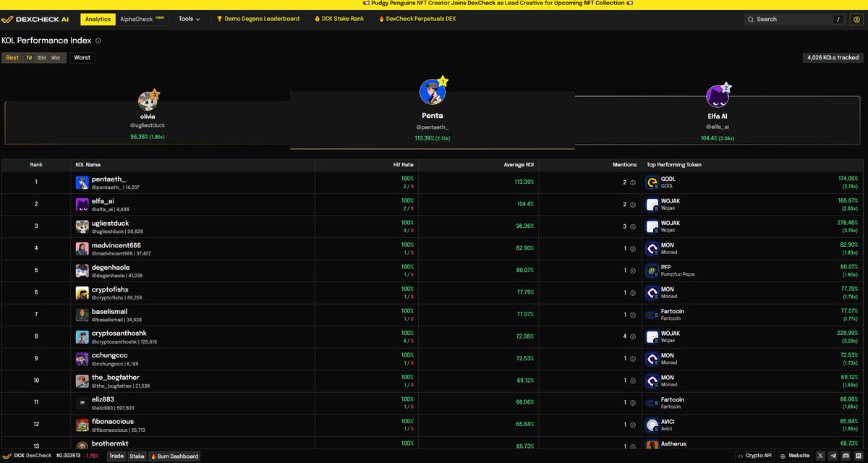
Task: Click the Search input field
Action: coord(794,20)
